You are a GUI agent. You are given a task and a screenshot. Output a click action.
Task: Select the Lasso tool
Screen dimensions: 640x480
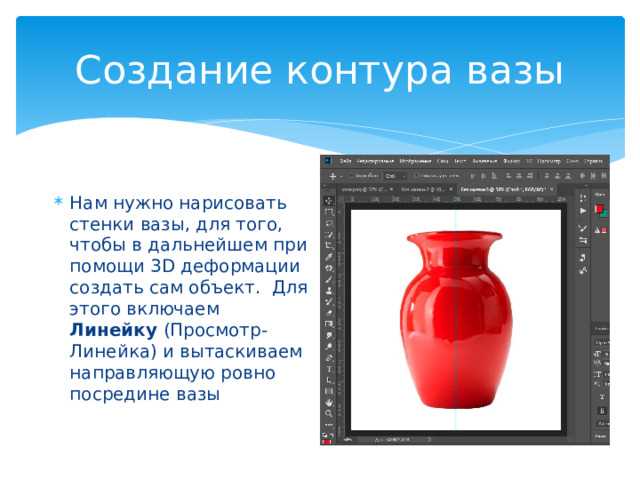329,223
